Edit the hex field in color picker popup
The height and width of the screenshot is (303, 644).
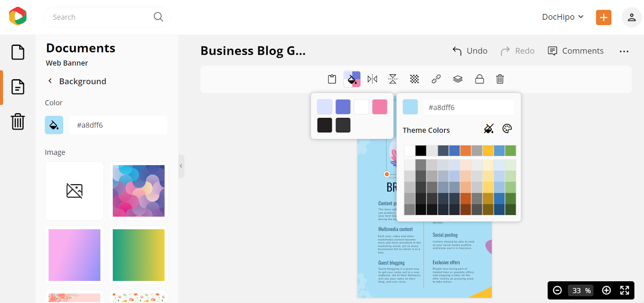[469, 107]
